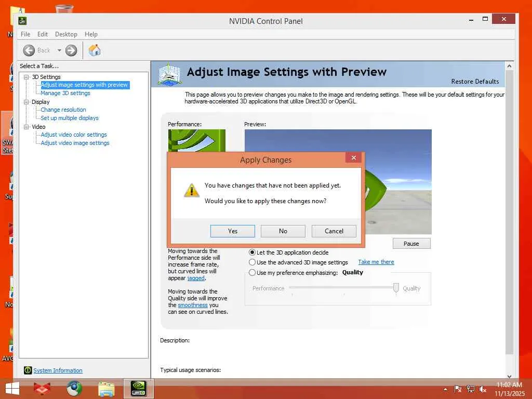Select Use the advanced 3D image settings
532x399 pixels.
(252, 262)
